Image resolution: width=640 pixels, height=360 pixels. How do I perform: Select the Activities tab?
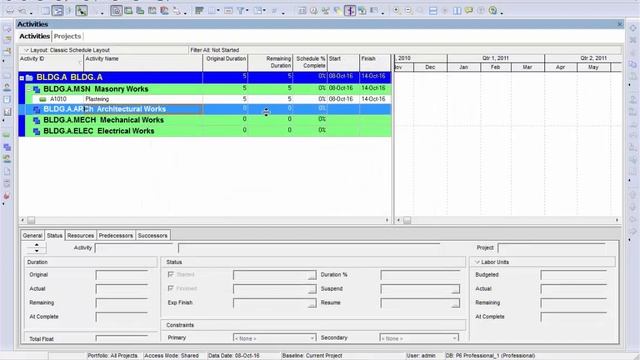pyautogui.click(x=35, y=36)
